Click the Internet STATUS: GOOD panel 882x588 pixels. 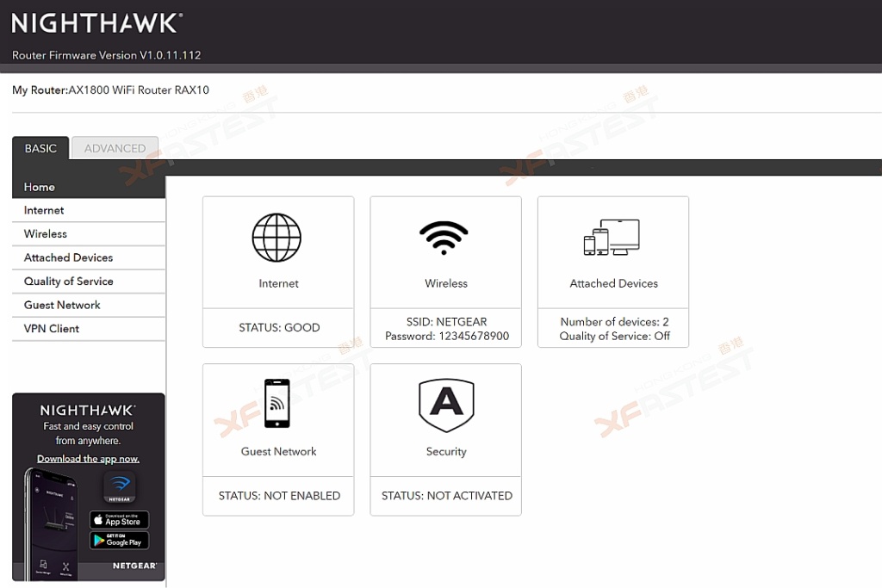click(x=278, y=328)
